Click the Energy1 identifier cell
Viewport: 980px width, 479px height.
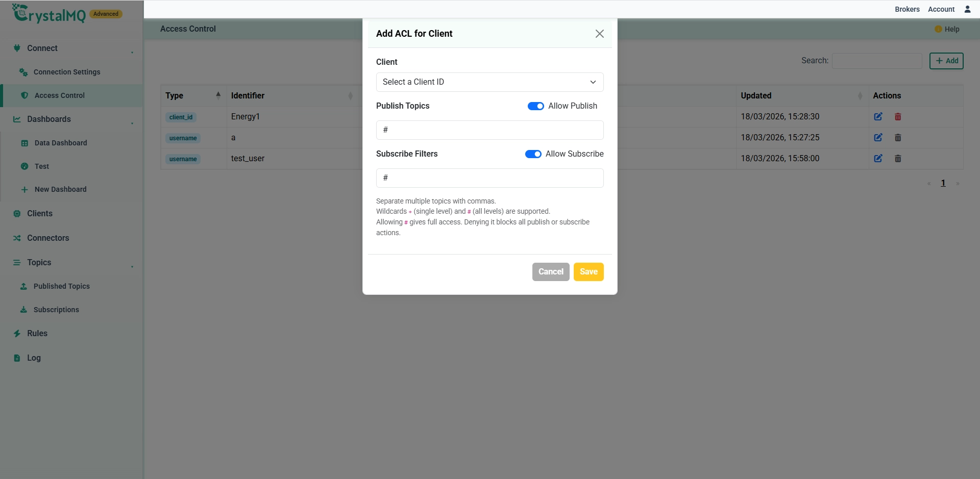[x=293, y=117]
